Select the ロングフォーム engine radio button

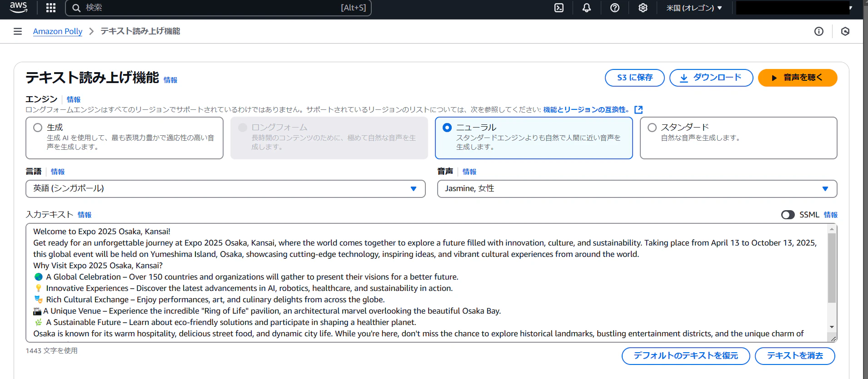[x=243, y=128]
